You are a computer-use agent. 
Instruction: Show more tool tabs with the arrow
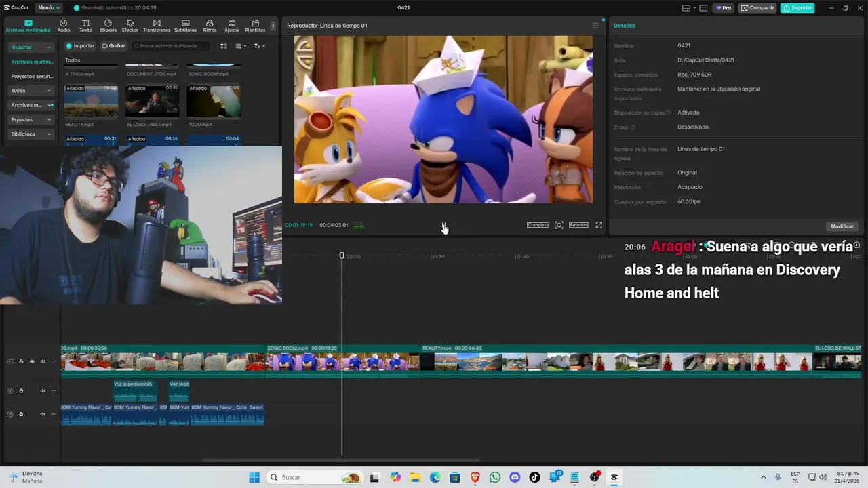click(273, 26)
